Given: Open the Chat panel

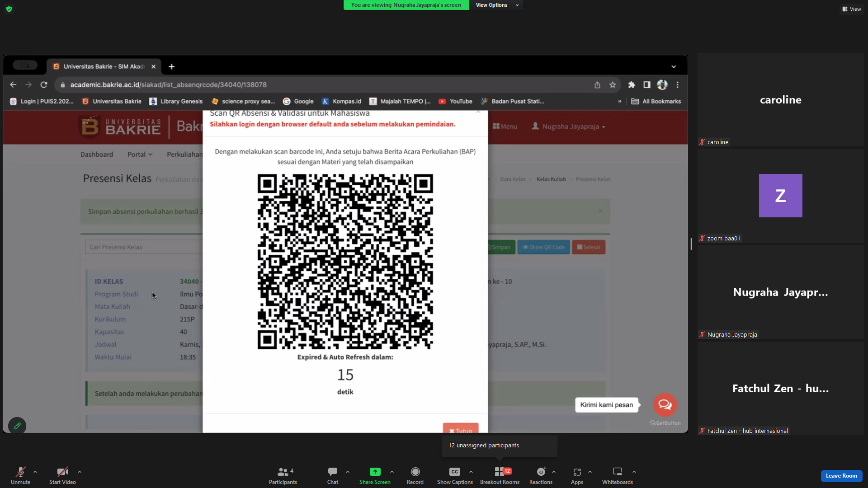Looking at the screenshot, I should 333,475.
